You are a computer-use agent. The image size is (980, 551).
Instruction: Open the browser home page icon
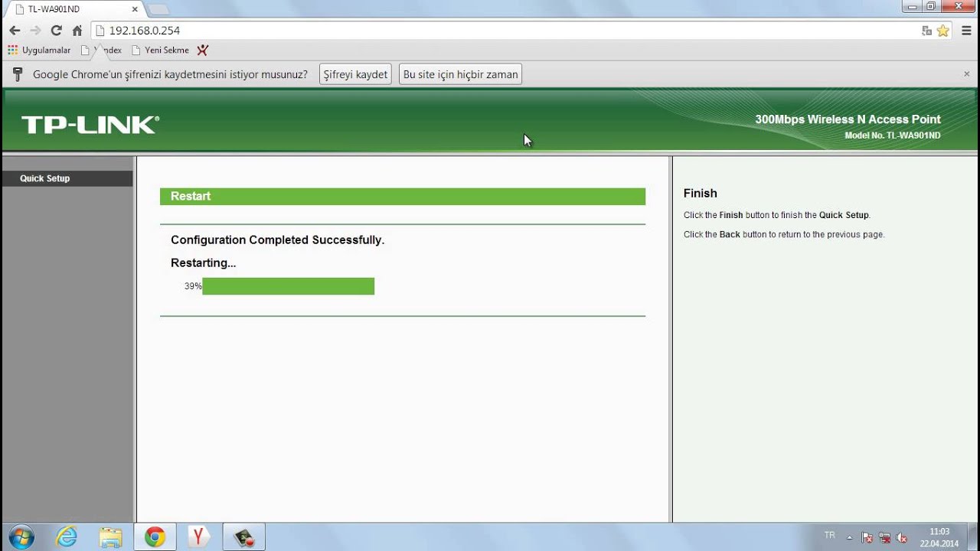(x=77, y=31)
